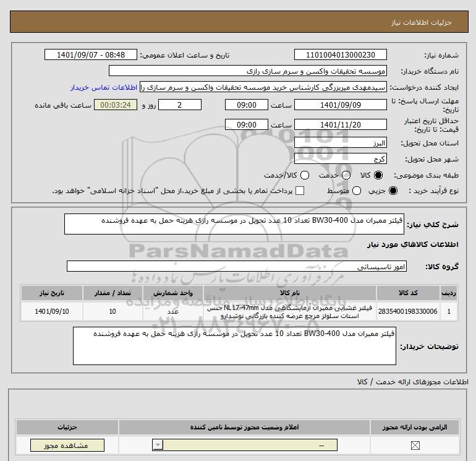Click row number 1 cell
This screenshot has width=476, height=461.
point(449,311)
